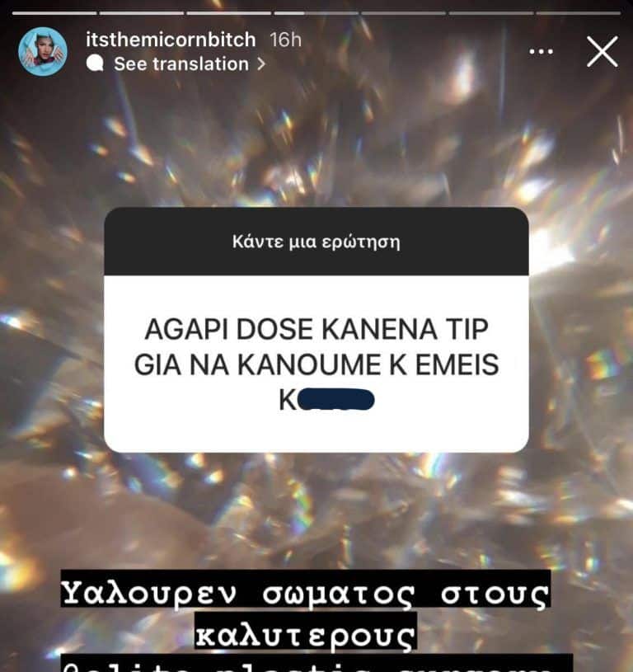Expand translation via the chevron arrow
This screenshot has width=633, height=672.
pos(260,64)
